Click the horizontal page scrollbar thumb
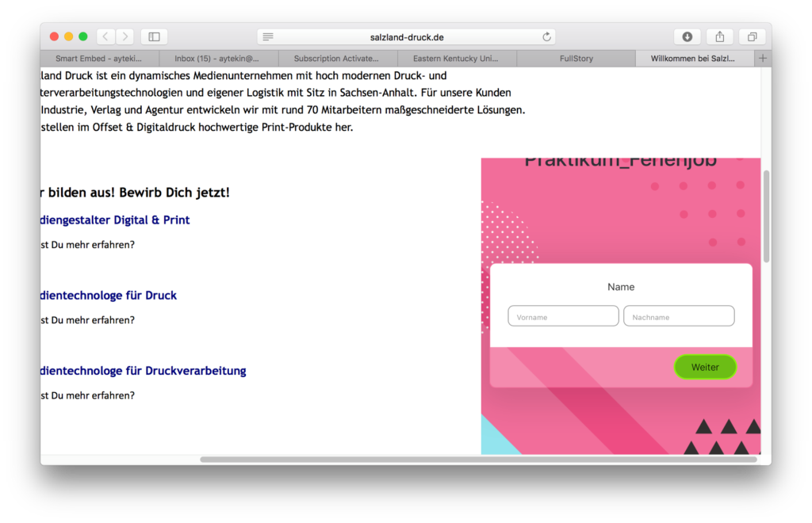Screen dimensions: 812x523 click(x=478, y=460)
